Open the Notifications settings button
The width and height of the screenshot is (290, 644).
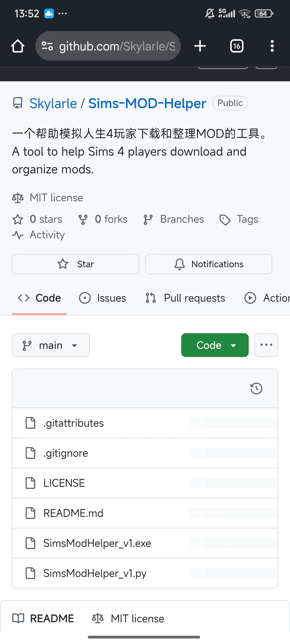coord(209,264)
